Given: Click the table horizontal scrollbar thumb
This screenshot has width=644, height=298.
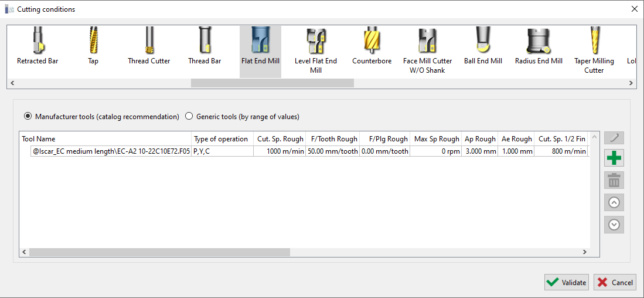Looking at the screenshot, I should tap(159, 252).
